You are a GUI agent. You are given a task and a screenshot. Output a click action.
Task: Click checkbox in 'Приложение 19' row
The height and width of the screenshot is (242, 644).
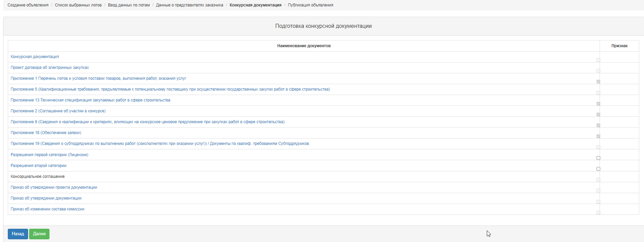[x=598, y=147]
